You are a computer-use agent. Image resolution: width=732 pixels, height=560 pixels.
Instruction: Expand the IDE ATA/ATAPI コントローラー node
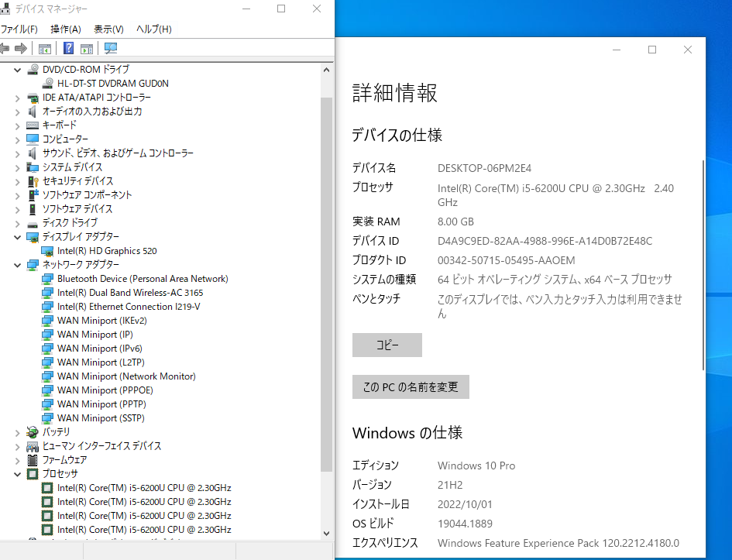(x=17, y=98)
